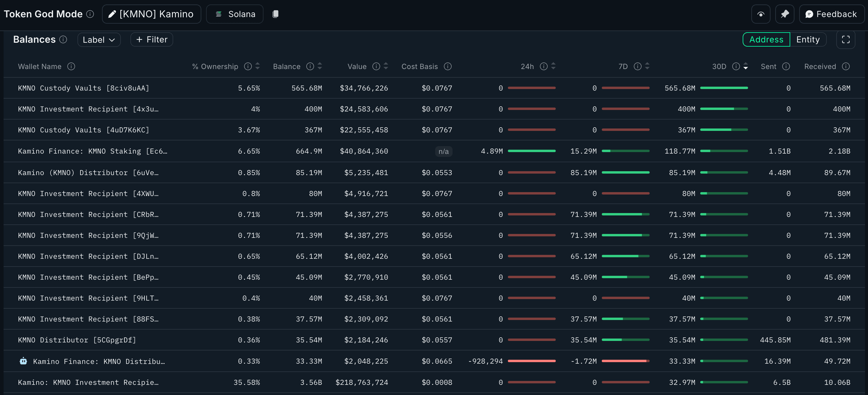
Task: Click the copy icon beside the Solana button
Action: pyautogui.click(x=276, y=14)
